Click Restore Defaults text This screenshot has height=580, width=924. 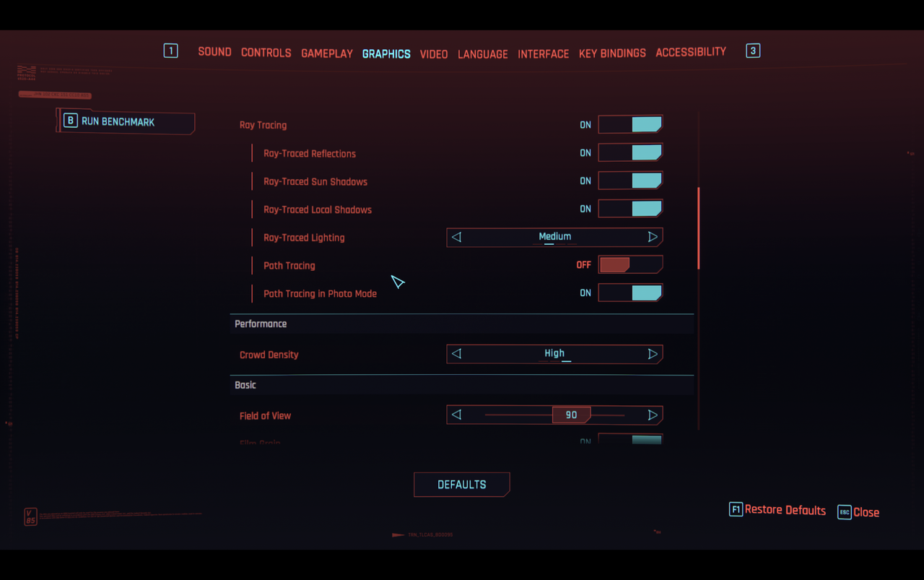point(785,510)
